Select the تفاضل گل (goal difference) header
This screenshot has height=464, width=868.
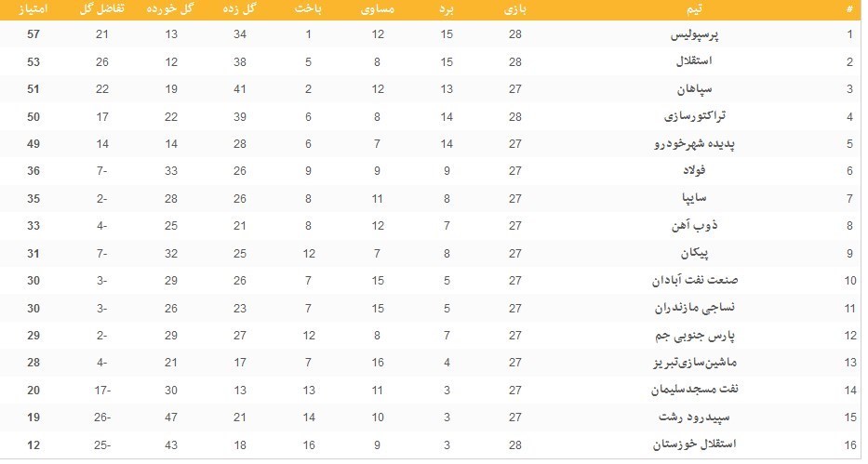coord(103,9)
